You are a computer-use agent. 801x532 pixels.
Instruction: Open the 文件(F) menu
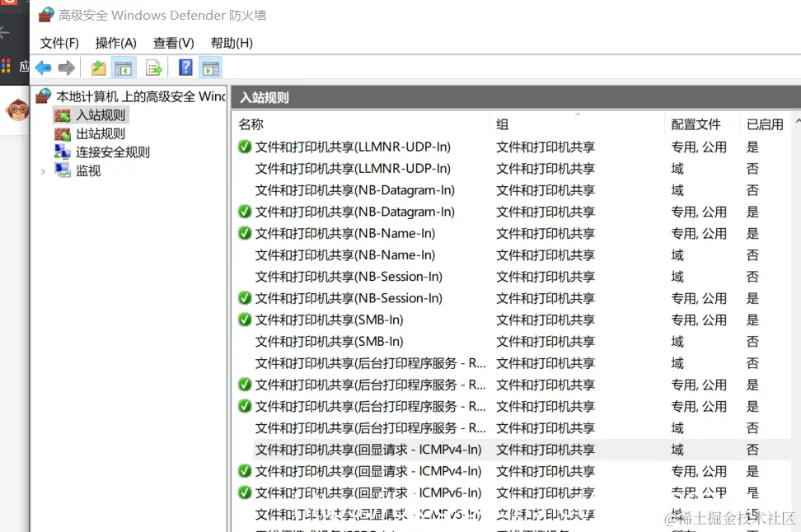59,43
